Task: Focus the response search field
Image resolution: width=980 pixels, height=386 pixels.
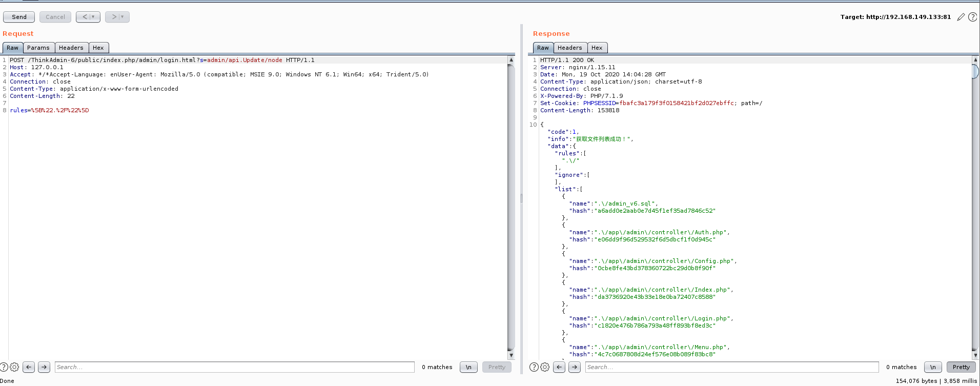Action: point(732,367)
